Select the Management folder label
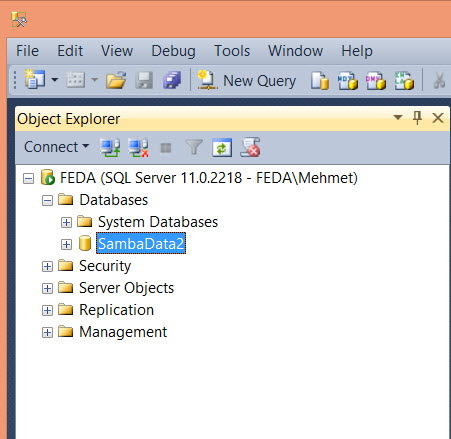The image size is (451, 439). pos(123,332)
